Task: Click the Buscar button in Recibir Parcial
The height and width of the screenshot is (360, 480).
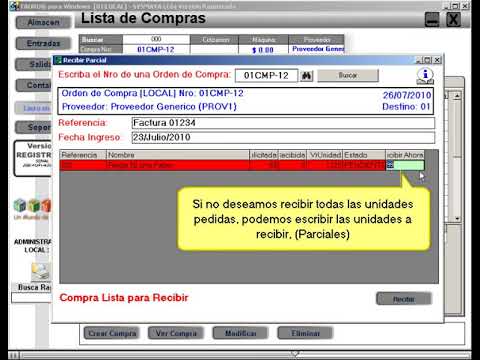Action: click(x=348, y=75)
